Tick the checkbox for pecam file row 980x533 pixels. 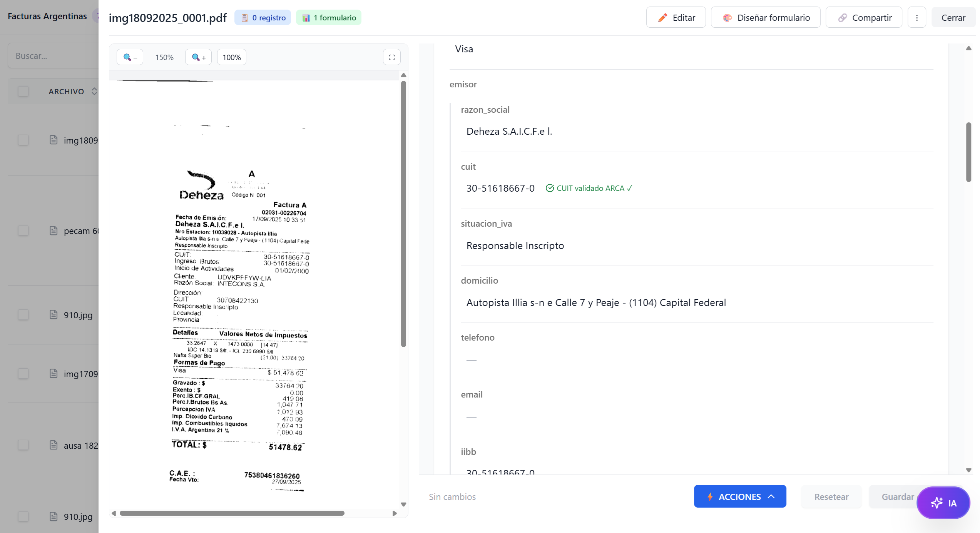coord(23,231)
